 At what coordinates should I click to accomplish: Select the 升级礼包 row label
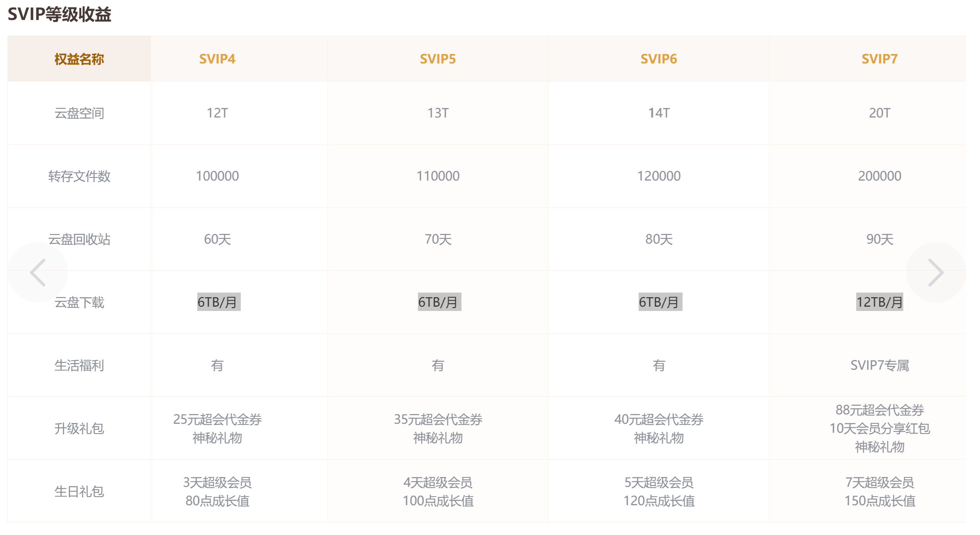79,428
